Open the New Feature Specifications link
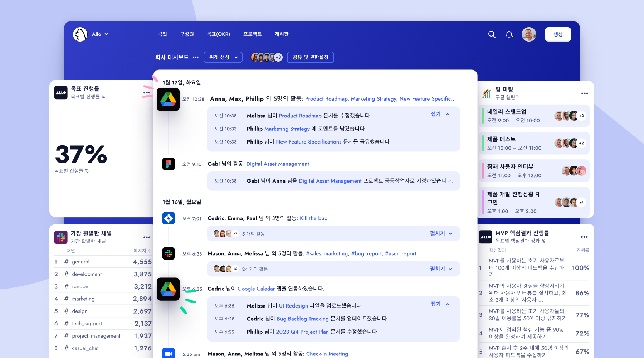 (309, 142)
